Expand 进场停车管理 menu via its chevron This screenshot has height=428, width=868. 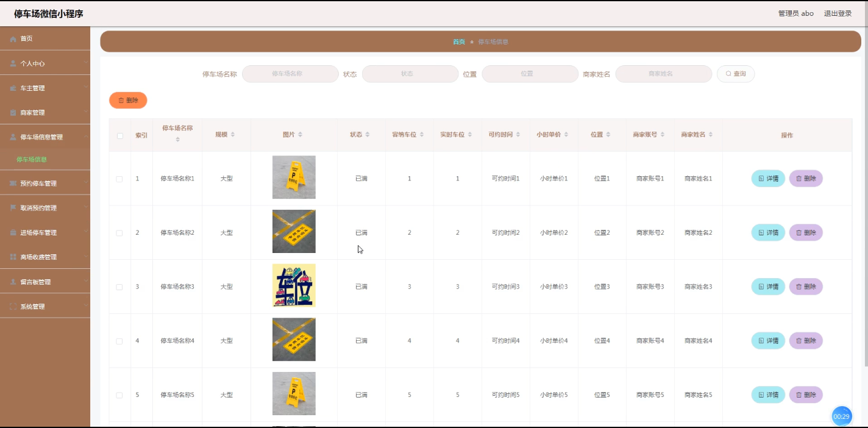86,232
